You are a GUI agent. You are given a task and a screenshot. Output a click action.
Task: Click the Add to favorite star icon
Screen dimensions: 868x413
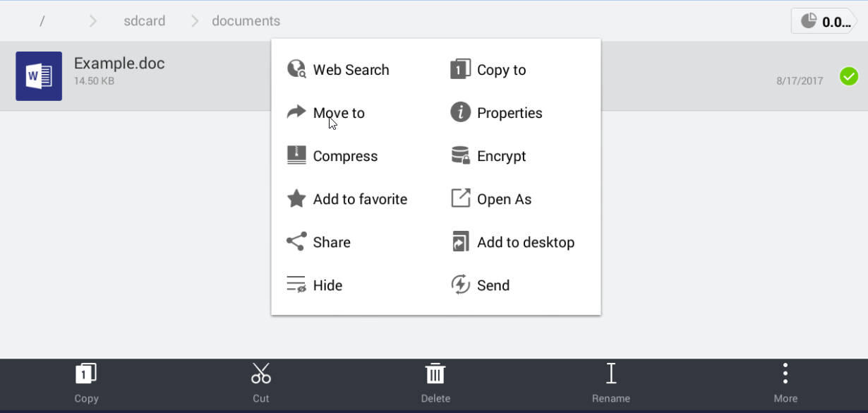pos(296,198)
